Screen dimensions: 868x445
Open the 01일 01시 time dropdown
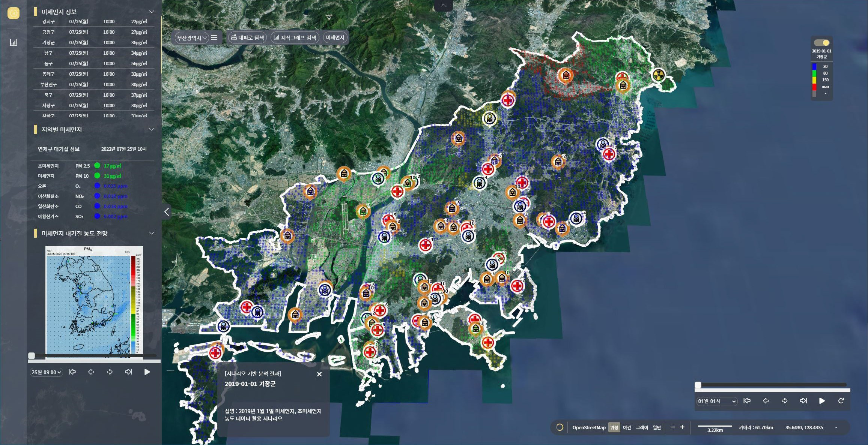(x=716, y=401)
